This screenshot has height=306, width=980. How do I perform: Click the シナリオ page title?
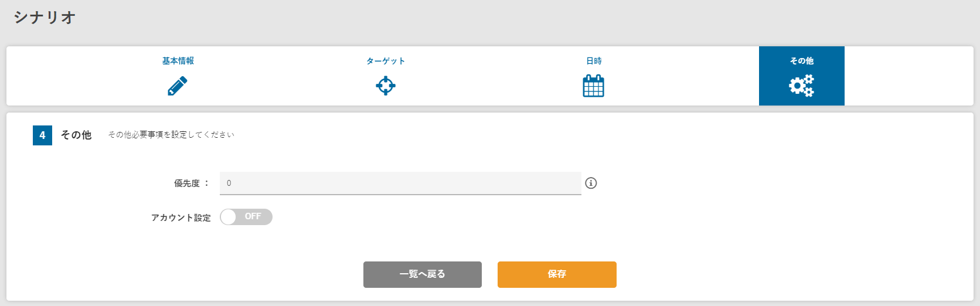[x=45, y=18]
